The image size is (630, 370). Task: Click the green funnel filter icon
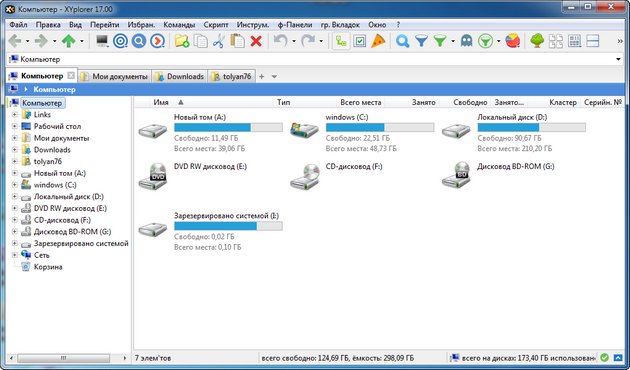click(440, 41)
